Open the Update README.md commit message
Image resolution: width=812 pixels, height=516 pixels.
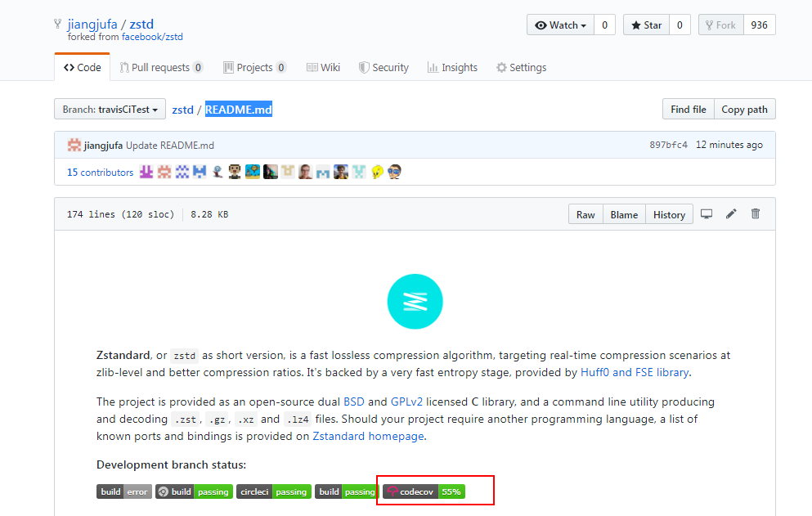point(170,146)
